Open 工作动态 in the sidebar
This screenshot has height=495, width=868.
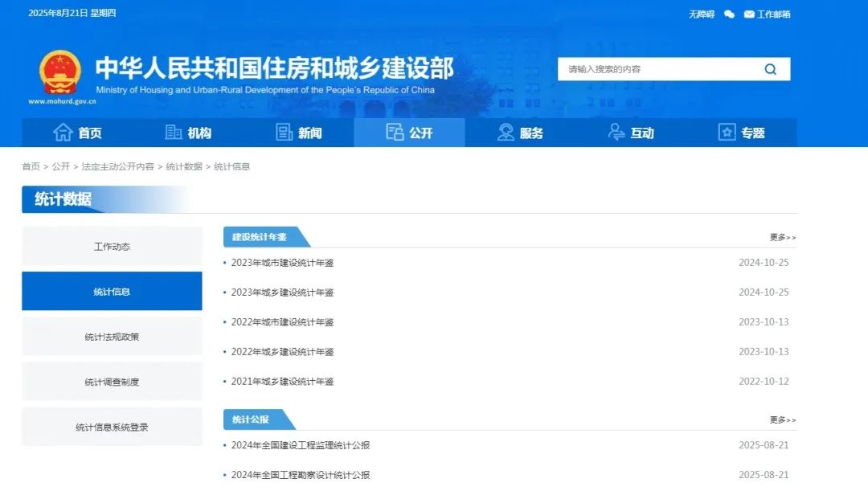coord(112,247)
